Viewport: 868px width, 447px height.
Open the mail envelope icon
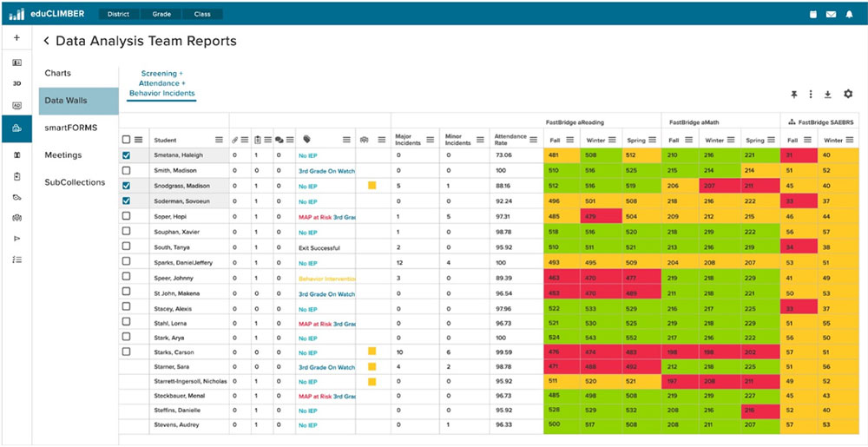point(831,14)
